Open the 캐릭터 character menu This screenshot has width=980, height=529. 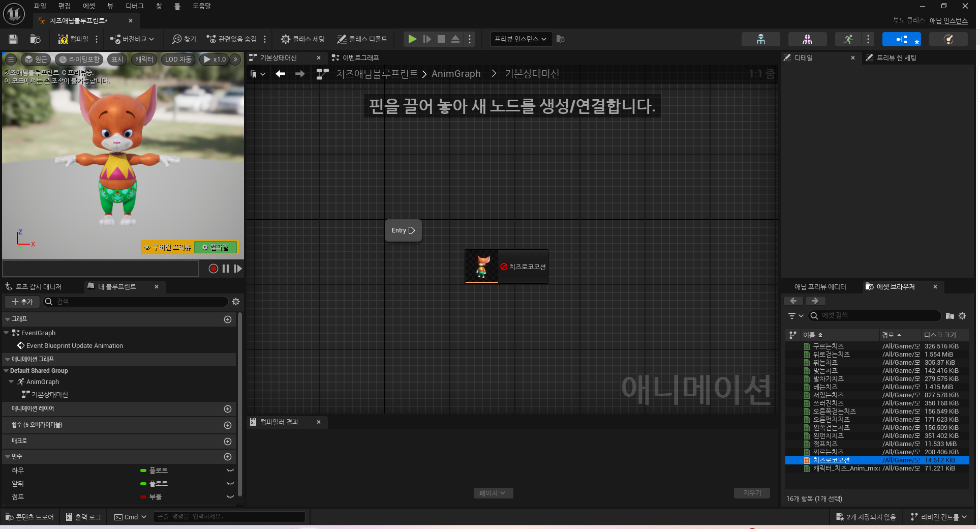[x=144, y=60]
